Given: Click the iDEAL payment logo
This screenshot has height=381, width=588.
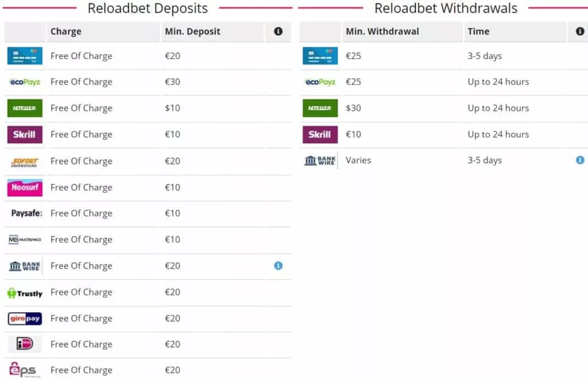Looking at the screenshot, I should (25, 344).
